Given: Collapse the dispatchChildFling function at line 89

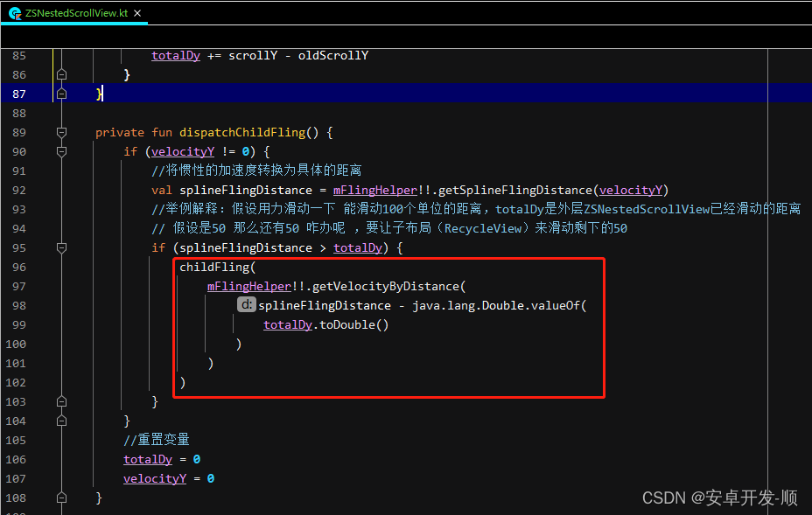Looking at the screenshot, I should [x=61, y=132].
